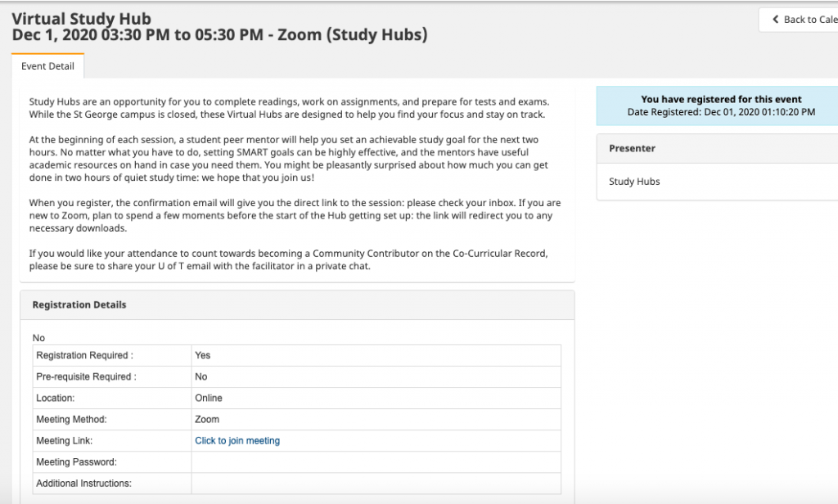Click the 'Click to join meeting' link
The image size is (838, 504).
tap(237, 441)
